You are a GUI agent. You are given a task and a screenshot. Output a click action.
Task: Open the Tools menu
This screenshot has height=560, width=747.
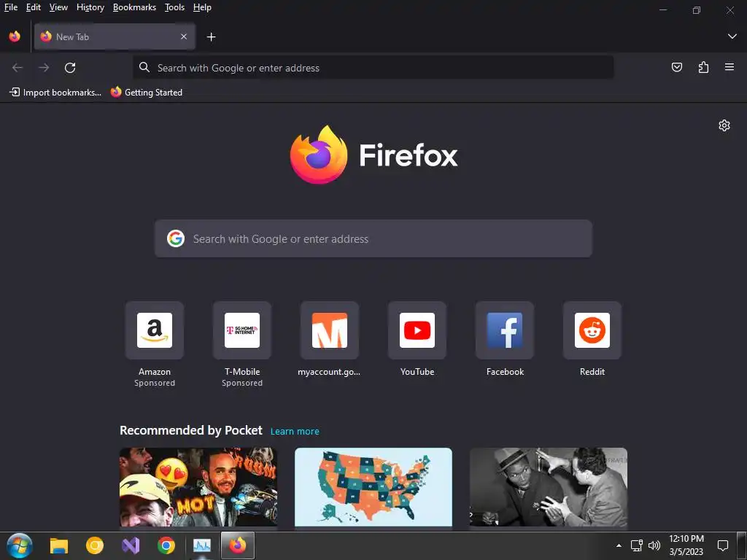coord(174,7)
